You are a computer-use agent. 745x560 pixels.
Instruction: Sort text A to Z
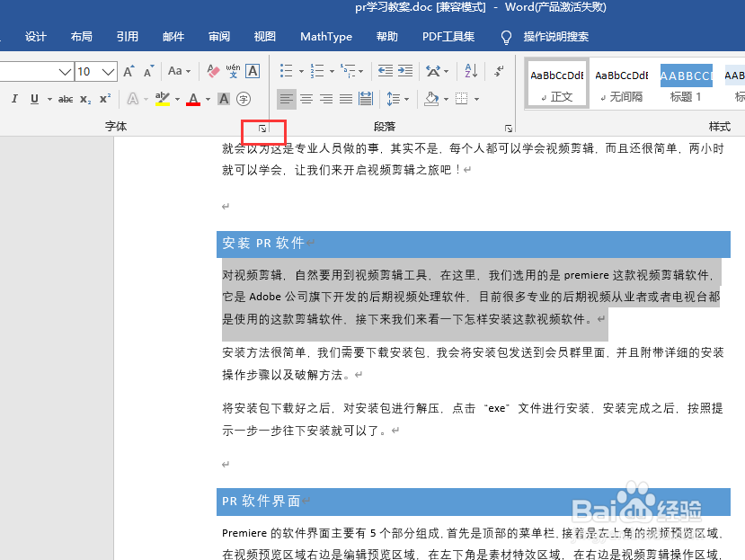[471, 71]
